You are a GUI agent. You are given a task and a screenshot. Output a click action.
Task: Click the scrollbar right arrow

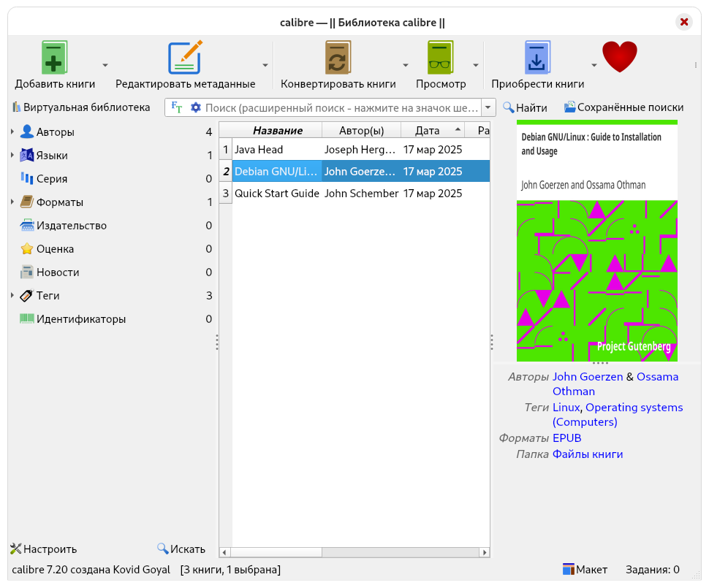(485, 551)
